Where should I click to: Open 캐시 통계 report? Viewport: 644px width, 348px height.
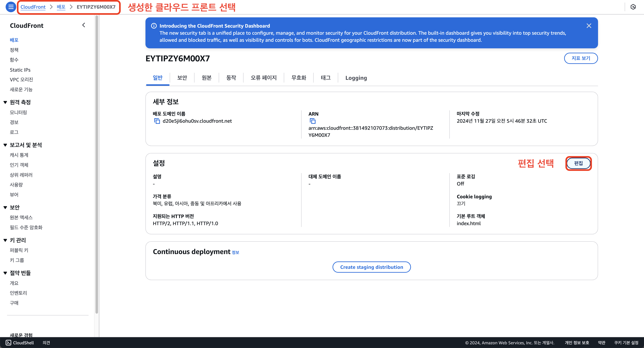coord(19,155)
